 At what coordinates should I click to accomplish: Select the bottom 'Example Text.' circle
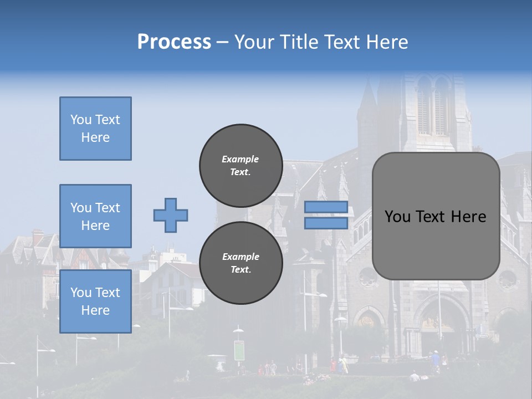[x=241, y=263]
